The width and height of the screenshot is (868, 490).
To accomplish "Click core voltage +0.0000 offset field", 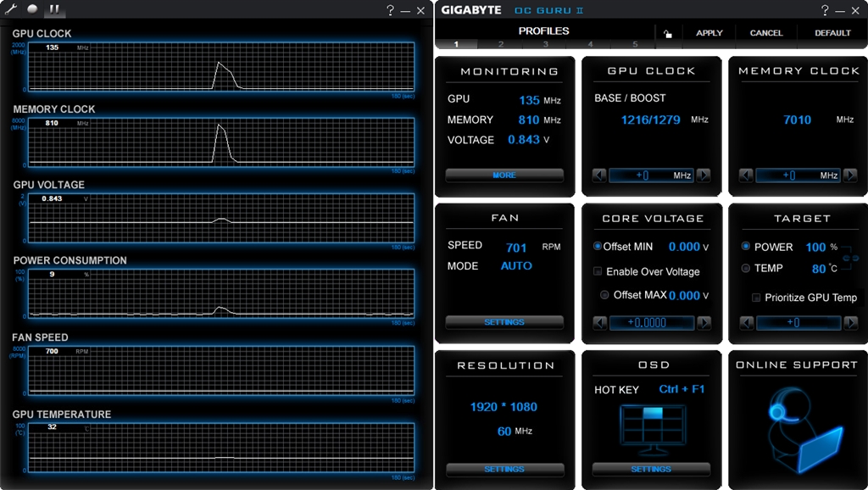I will (x=652, y=323).
